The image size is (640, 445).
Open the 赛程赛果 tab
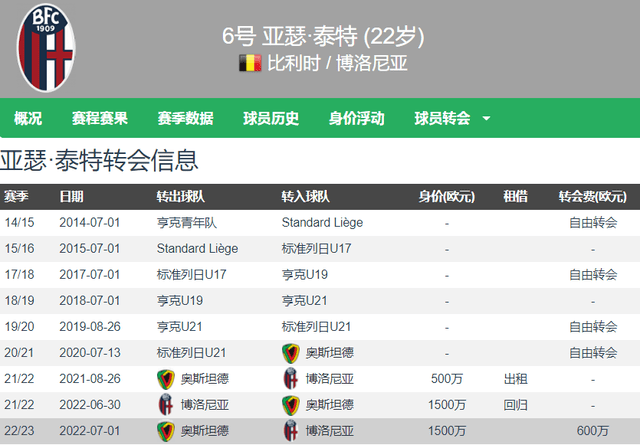(100, 118)
